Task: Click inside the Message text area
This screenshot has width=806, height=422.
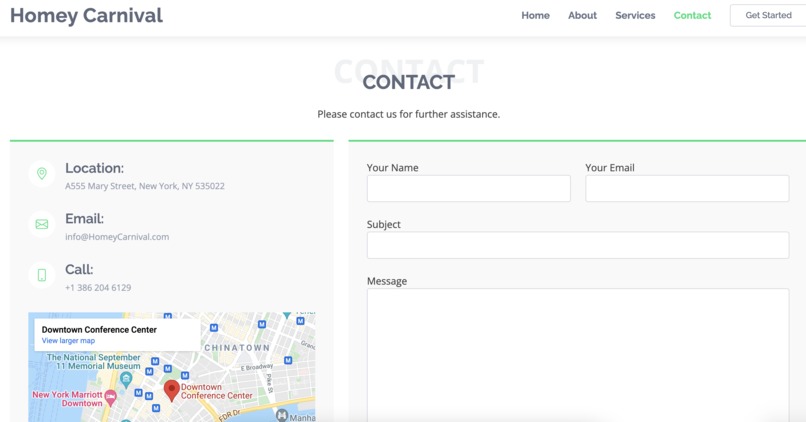Action: pos(578,355)
